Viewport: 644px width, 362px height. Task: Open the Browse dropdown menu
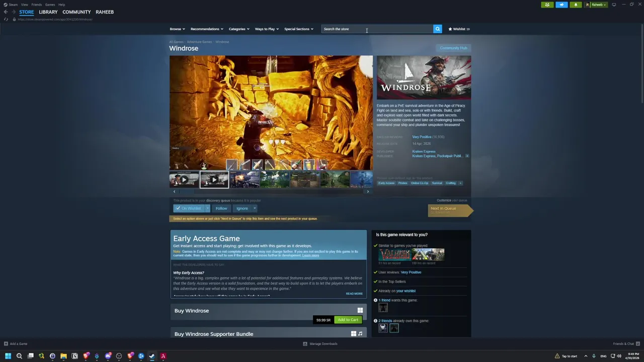point(177,29)
